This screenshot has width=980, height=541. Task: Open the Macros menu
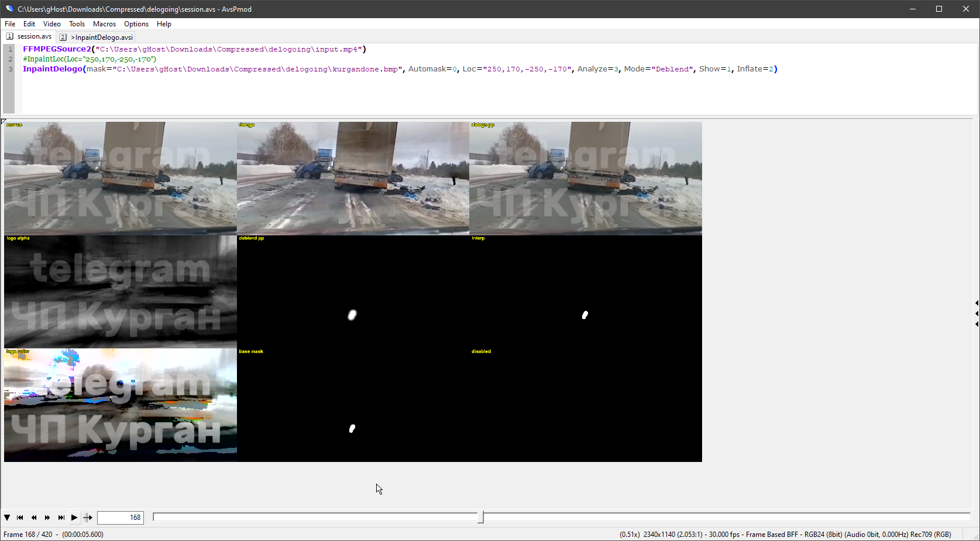point(105,24)
